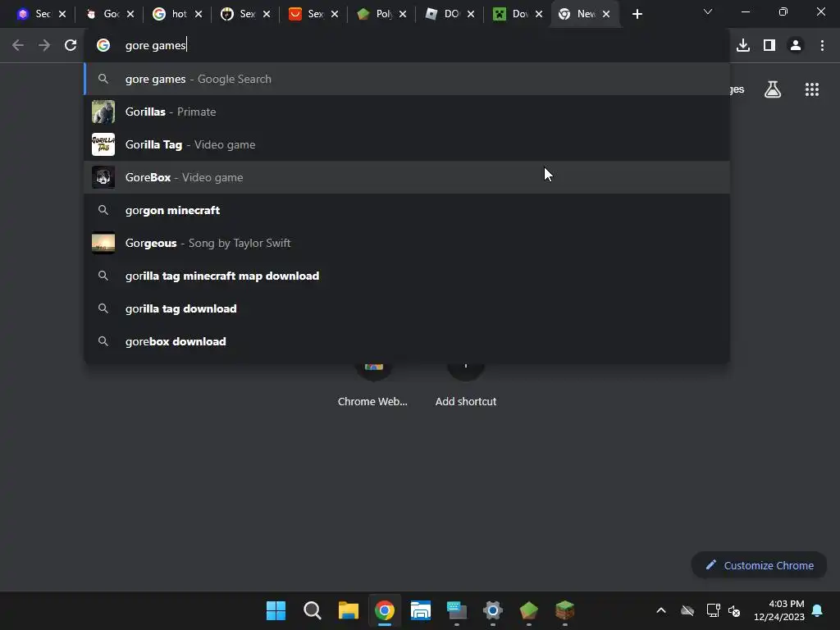Close the 'hot' tab

coord(199,15)
